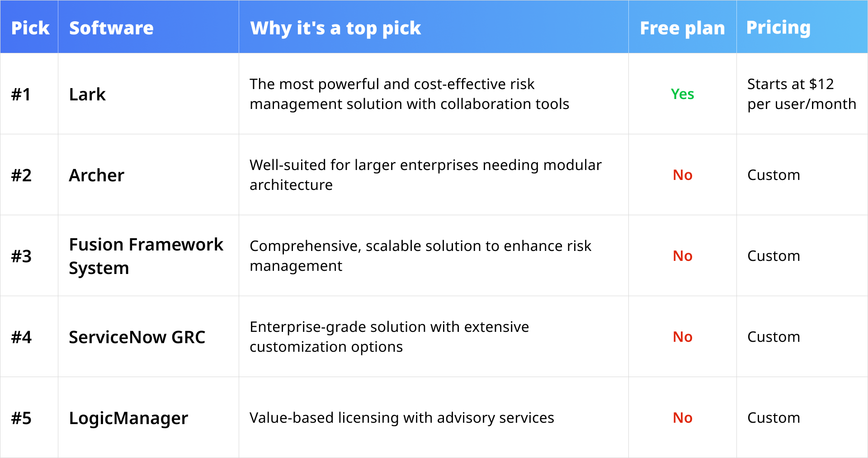Viewport: 868px width, 458px height.
Task: Select the Archer software name
Action: [x=96, y=175]
